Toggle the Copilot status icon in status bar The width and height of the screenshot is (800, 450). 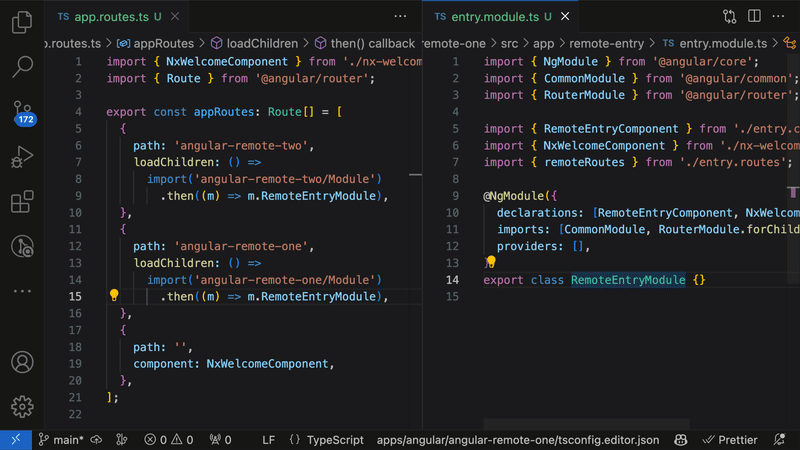click(680, 440)
